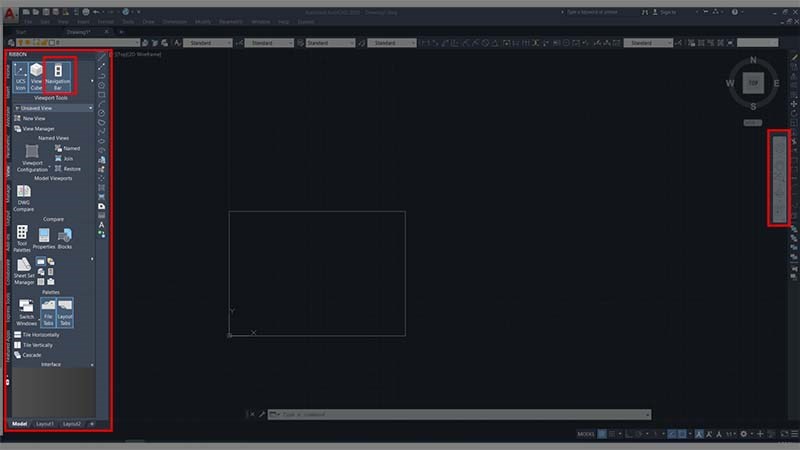Toggle Layout Tabs visibility
Viewport: 800px width, 450px height.
pos(65,312)
